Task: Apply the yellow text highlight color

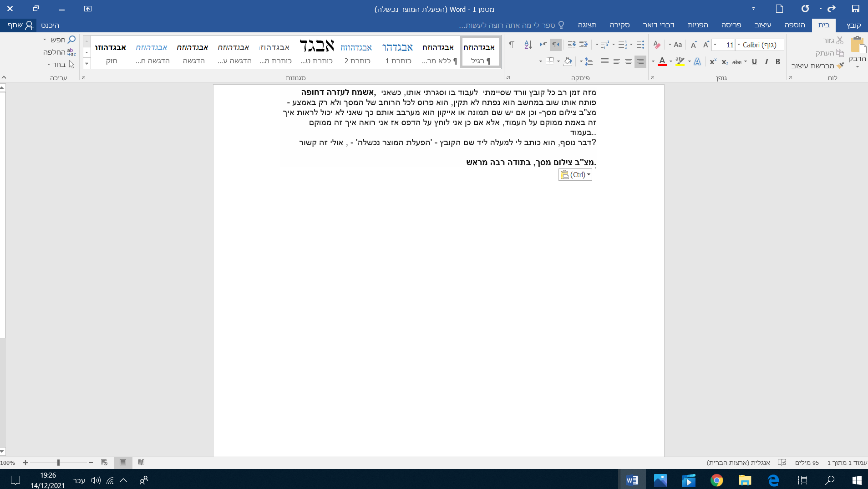Action: 680,62
